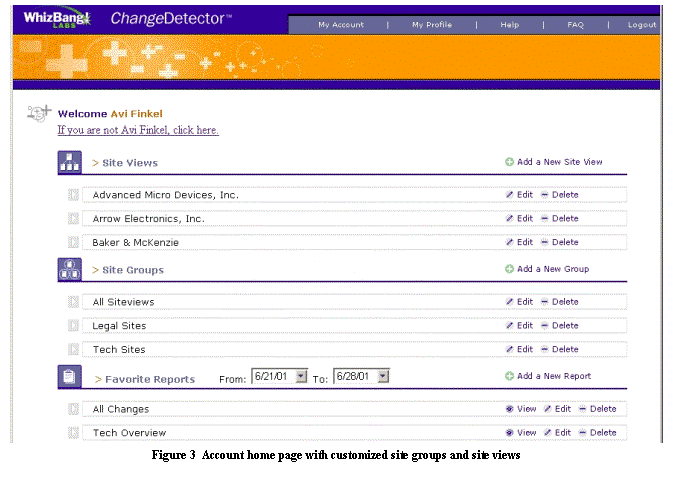
Task: Click the row handle icon beside Tech Overview
Action: point(73,432)
